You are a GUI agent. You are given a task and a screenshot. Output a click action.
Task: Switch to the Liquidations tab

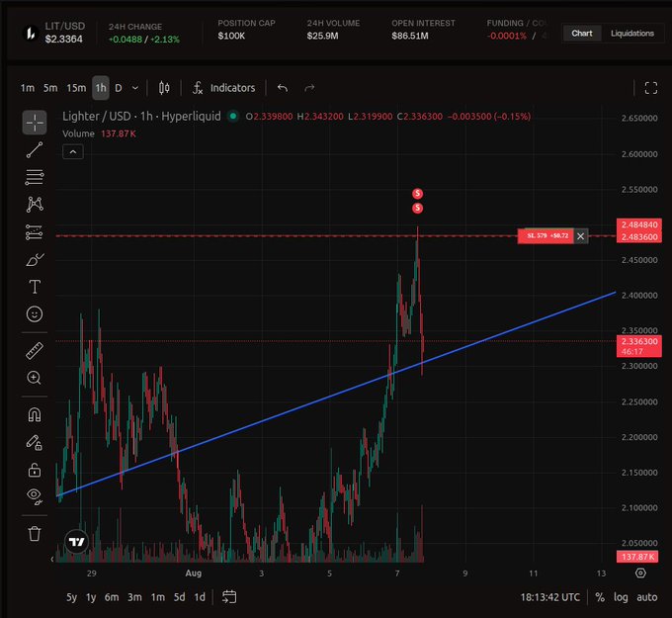pos(632,33)
